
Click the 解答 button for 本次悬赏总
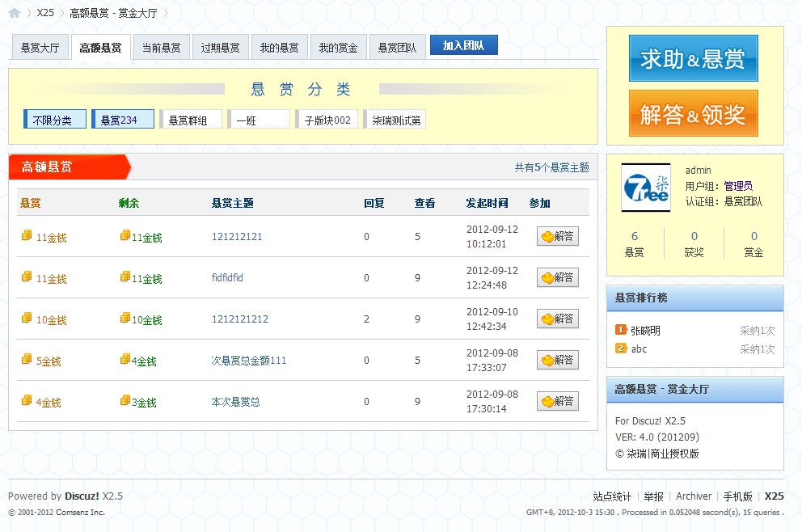(x=557, y=401)
